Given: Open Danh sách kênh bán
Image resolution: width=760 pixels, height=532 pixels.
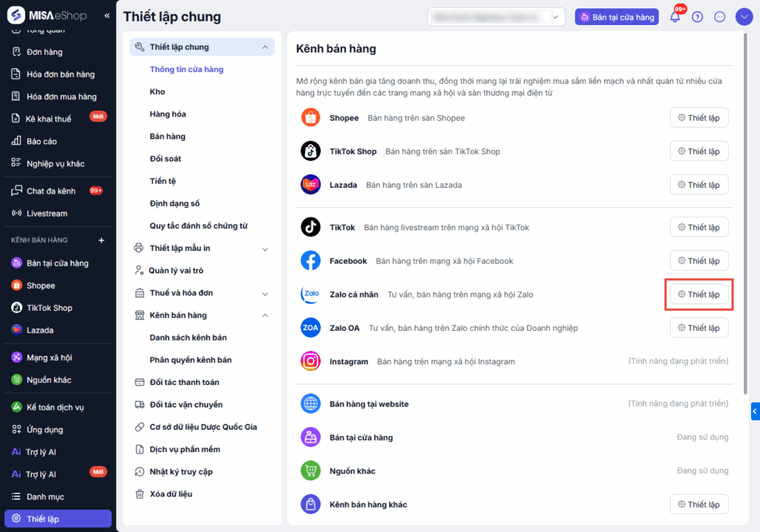Looking at the screenshot, I should coord(188,337).
